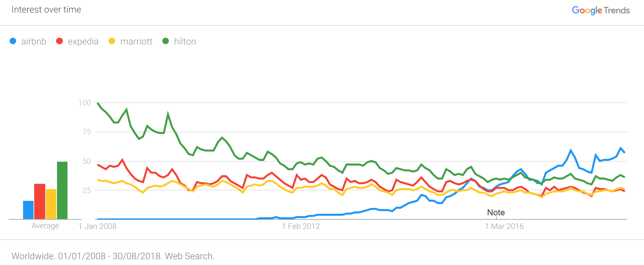Click the 1 Jan 2008 axis label
Viewport: 644px width, 265px height.
pos(97,226)
